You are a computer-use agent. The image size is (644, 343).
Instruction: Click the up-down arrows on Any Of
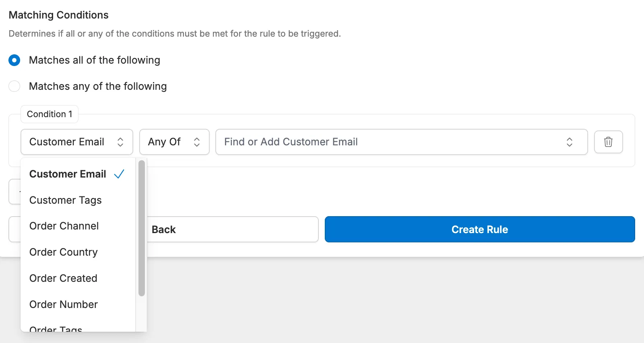(x=197, y=142)
